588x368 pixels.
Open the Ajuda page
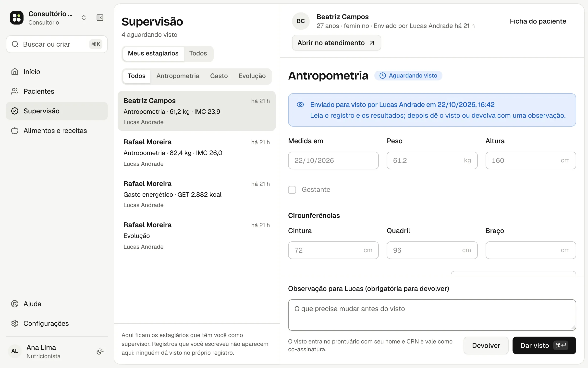(x=57, y=304)
